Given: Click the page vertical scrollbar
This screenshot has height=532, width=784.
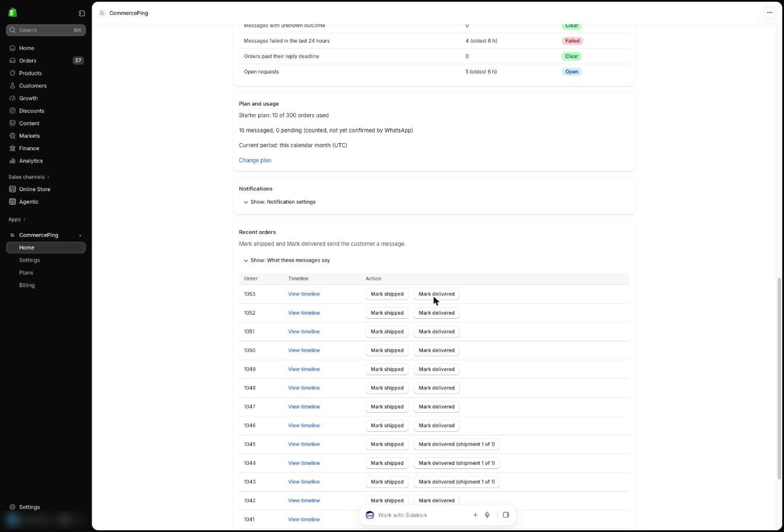Looking at the screenshot, I should pos(780,379).
